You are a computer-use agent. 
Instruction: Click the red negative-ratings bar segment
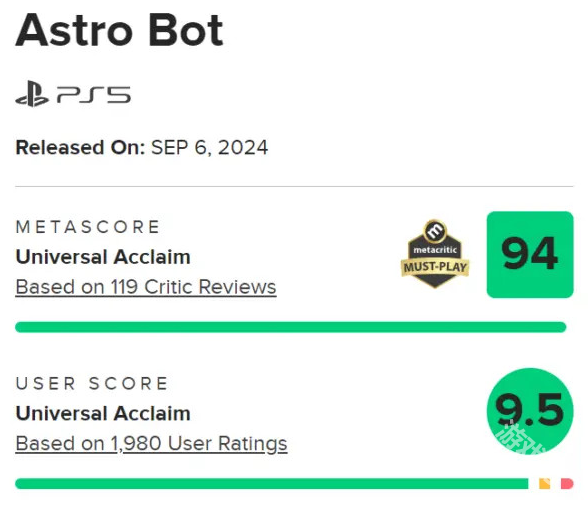(x=567, y=483)
